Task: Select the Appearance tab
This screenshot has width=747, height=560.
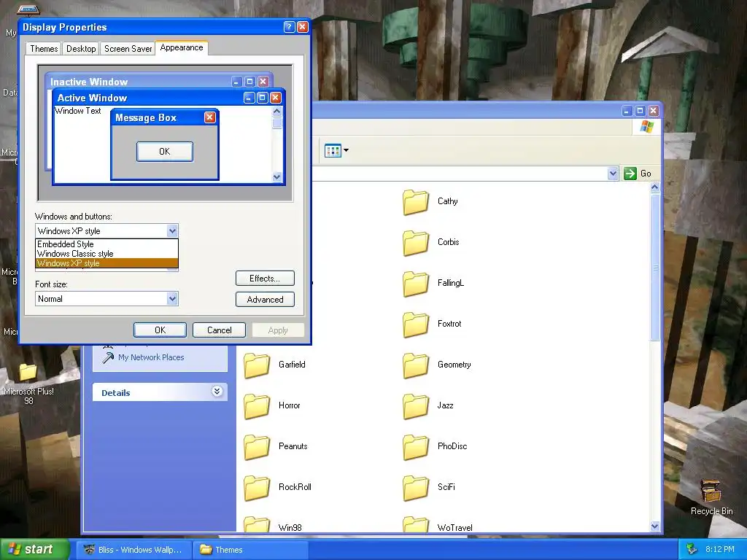Action: point(182,47)
